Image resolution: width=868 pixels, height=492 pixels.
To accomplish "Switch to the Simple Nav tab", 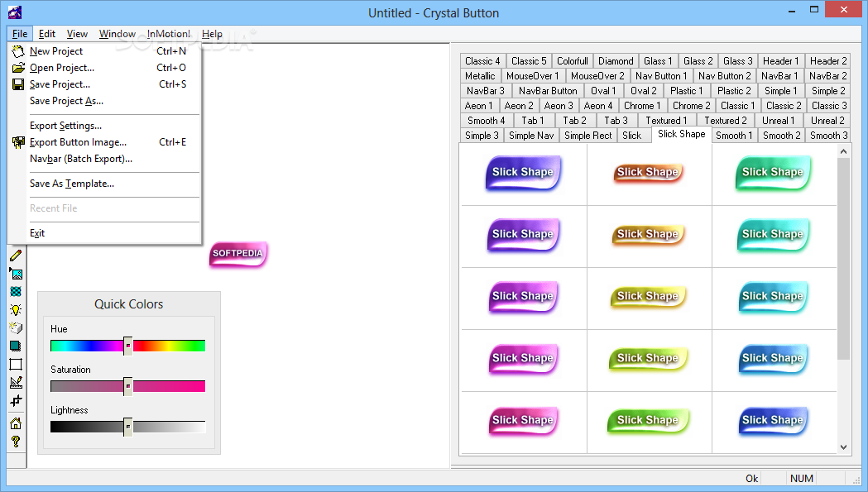I will click(x=531, y=136).
